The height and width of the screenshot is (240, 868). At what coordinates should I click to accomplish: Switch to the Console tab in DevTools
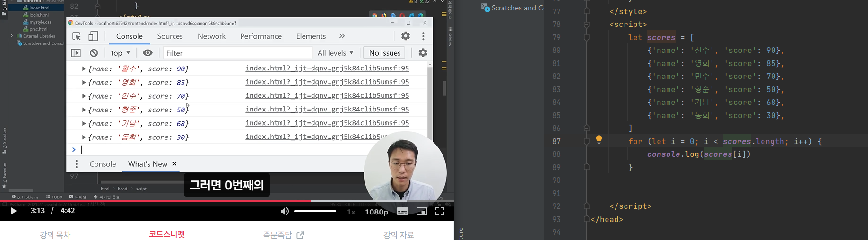130,36
